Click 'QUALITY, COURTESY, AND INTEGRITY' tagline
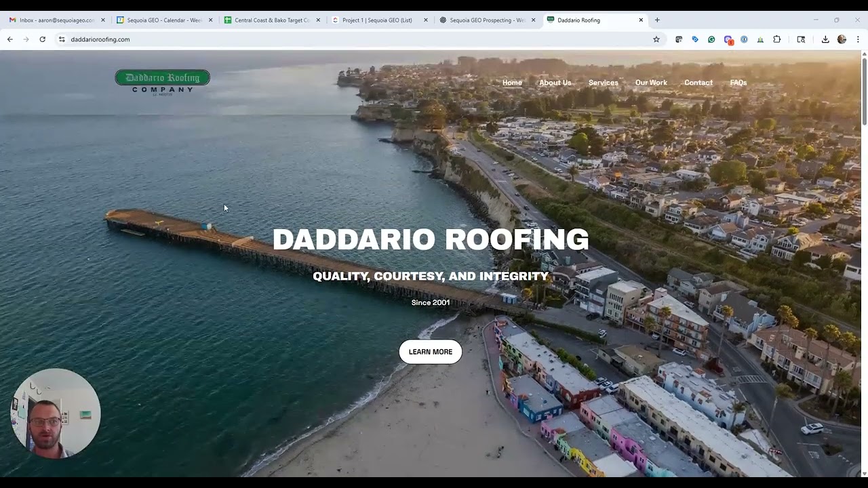This screenshot has height=488, width=868. pos(431,276)
